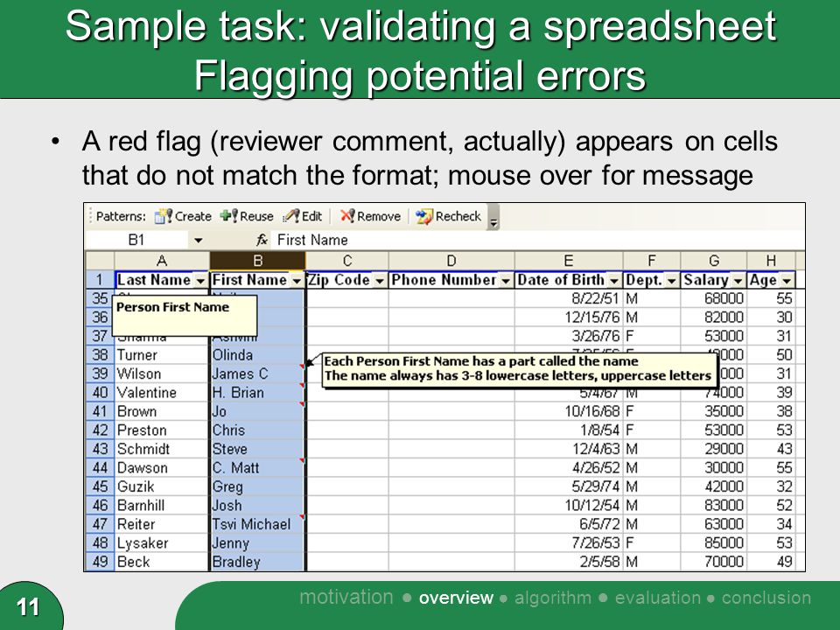The height and width of the screenshot is (630, 840).
Task: Click the select-all corner box
Action: pos(100,261)
